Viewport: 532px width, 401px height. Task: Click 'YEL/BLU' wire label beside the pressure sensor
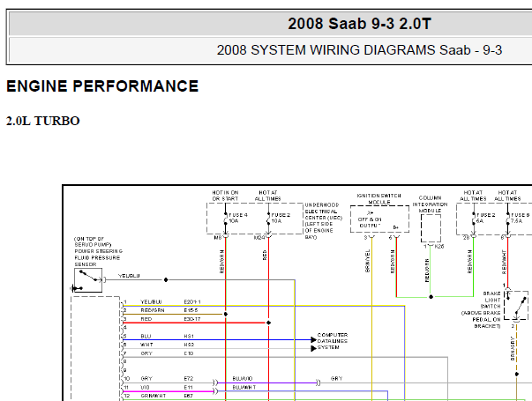coord(129,276)
